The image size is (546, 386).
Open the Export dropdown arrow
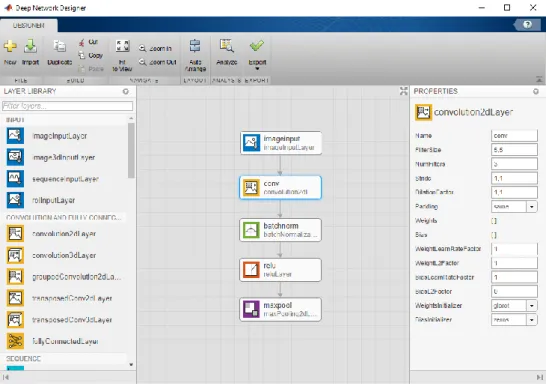click(257, 69)
